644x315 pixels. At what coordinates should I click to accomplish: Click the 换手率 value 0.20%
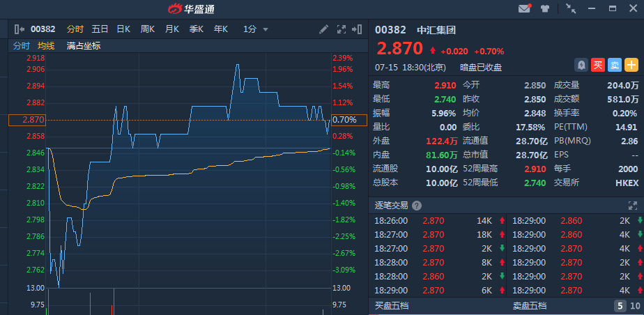click(624, 114)
